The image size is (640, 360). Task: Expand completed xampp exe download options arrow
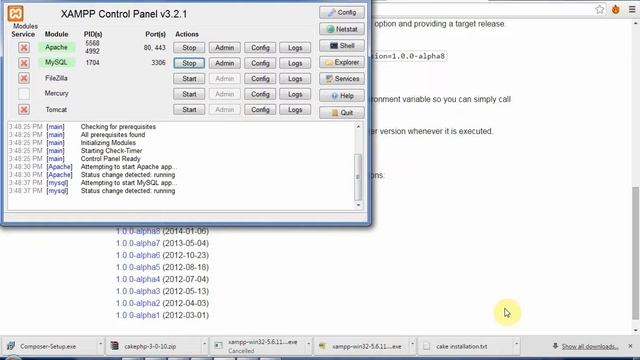coord(413,344)
